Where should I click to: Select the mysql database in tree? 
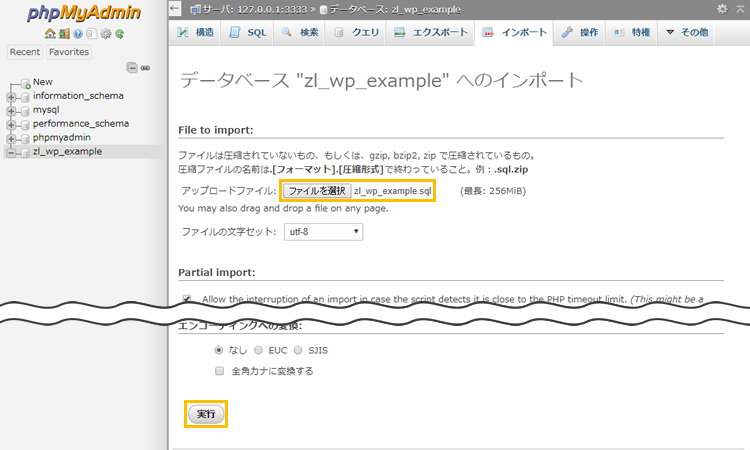[46, 110]
